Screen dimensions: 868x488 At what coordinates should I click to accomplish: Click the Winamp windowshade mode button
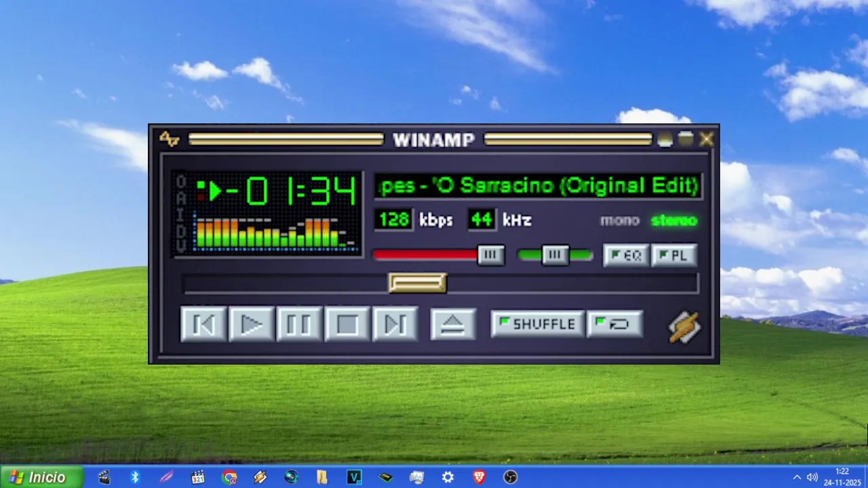pyautogui.click(x=686, y=139)
